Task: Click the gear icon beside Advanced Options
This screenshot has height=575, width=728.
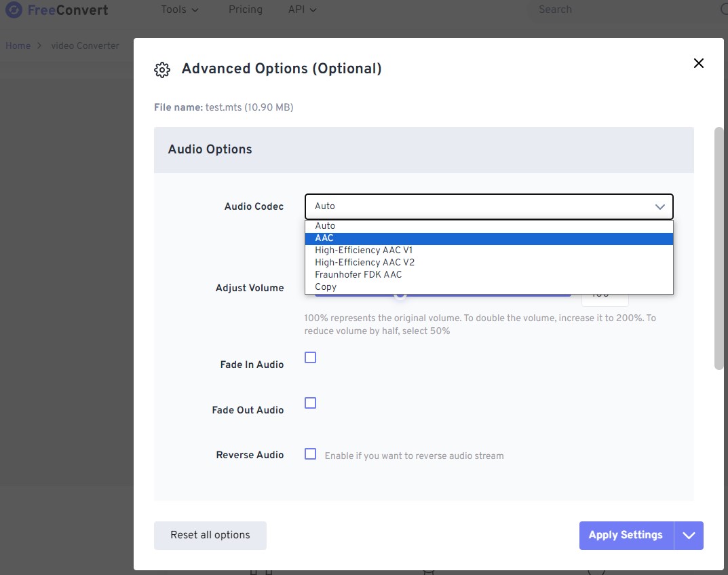Action: coord(162,70)
